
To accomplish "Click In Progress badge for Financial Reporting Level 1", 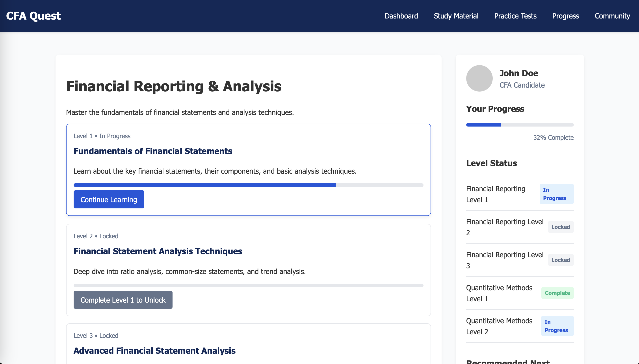I will click(556, 194).
